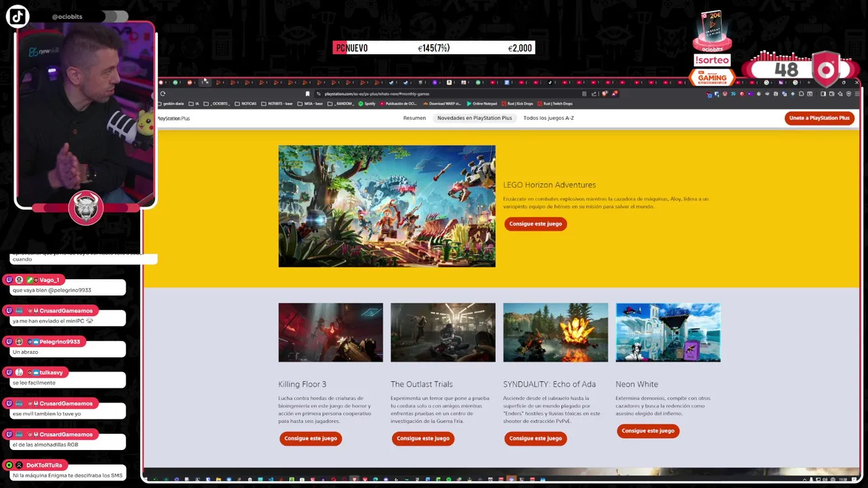Open the '_RANDOM_' bookmark folder
Image resolution: width=868 pixels, height=488 pixels.
[x=340, y=104]
